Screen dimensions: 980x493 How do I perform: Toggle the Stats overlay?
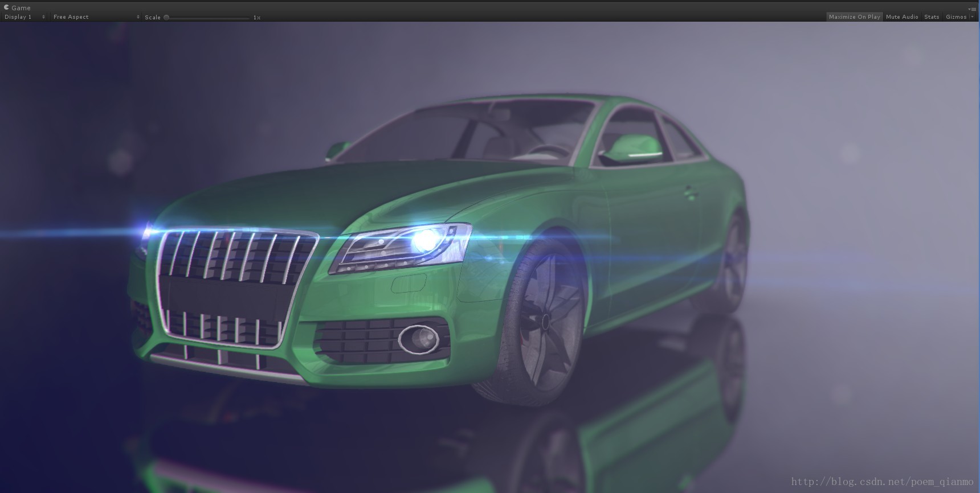(x=932, y=17)
